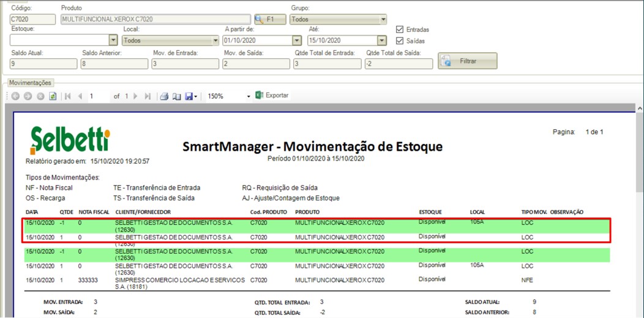Click the Filtrar button

point(468,61)
